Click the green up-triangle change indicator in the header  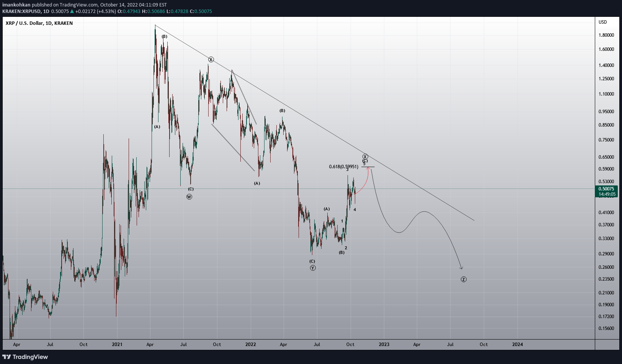point(72,11)
